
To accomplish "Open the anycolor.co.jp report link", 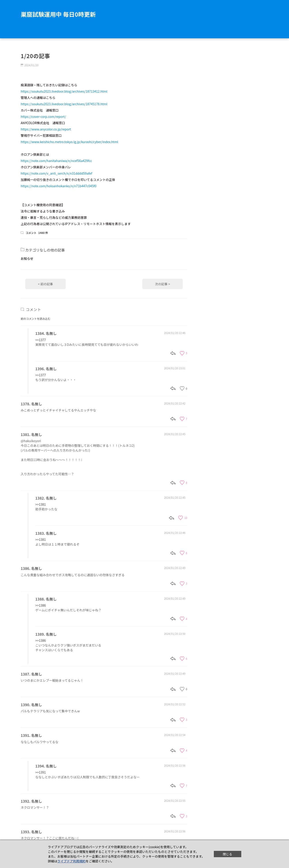I will tap(46, 129).
